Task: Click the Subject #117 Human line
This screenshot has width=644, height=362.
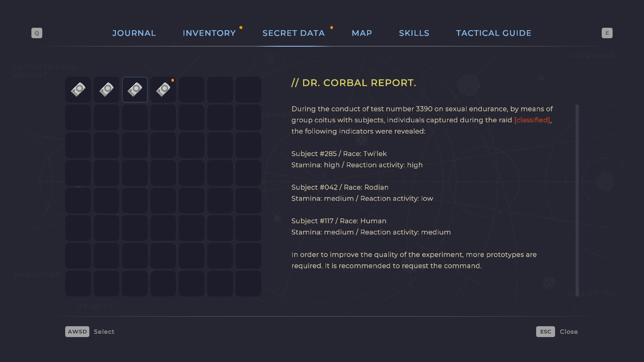Action: click(339, 221)
